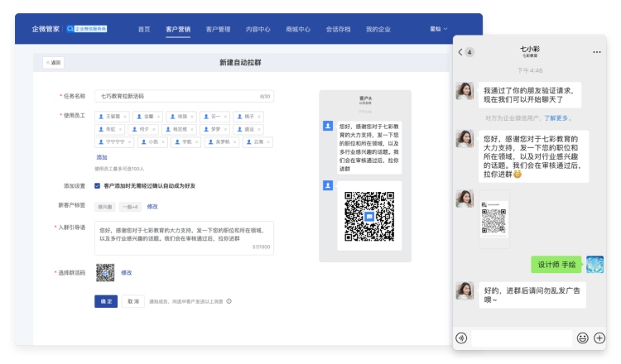Open the emoji picker in chat
Viewport: 621px width, 364px height.
(x=583, y=338)
